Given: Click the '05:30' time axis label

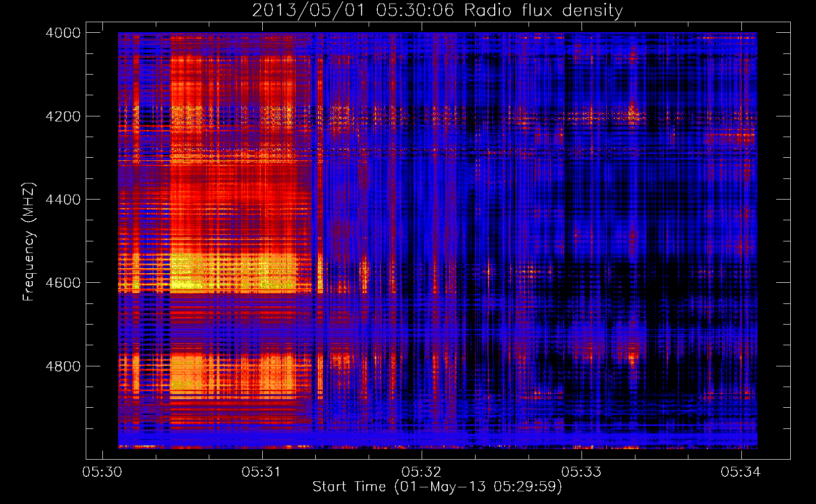Looking at the screenshot, I should (x=102, y=472).
